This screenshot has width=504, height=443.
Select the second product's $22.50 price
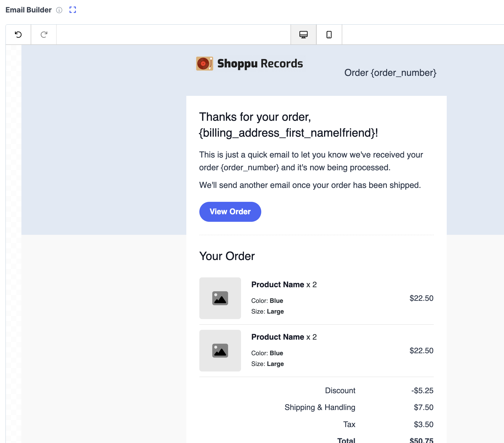(422, 351)
